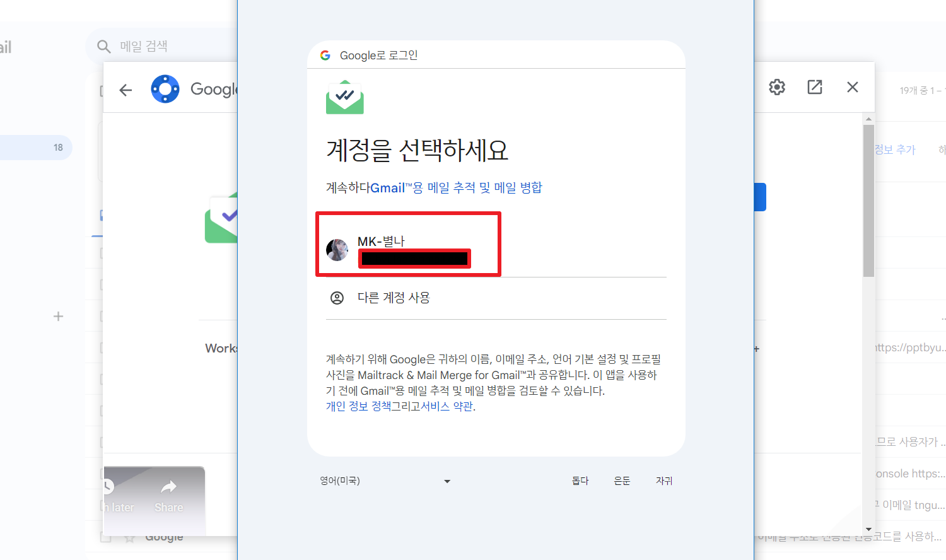This screenshot has width=946, height=560.
Task: Open the Gmail™용 메일 추적 및 메일 병합 link
Action: pyautogui.click(x=456, y=187)
